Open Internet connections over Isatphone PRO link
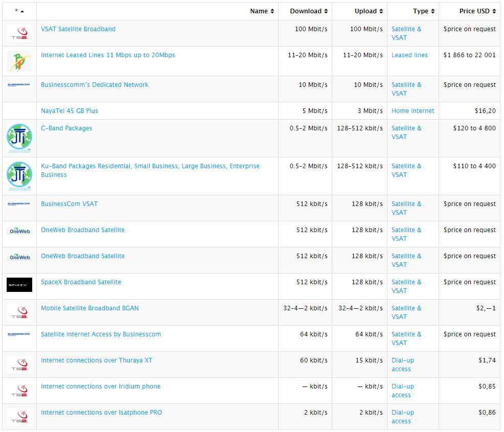The width and height of the screenshot is (504, 432). (101, 412)
